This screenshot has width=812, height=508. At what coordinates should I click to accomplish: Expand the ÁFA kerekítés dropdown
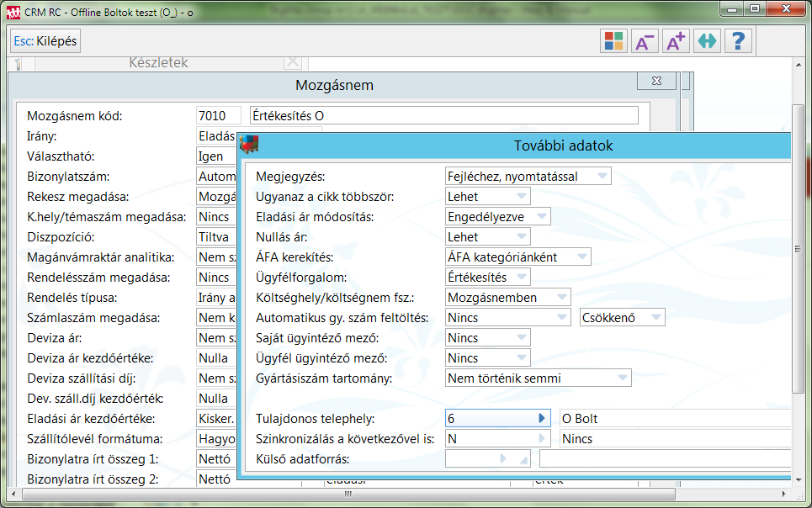click(582, 257)
